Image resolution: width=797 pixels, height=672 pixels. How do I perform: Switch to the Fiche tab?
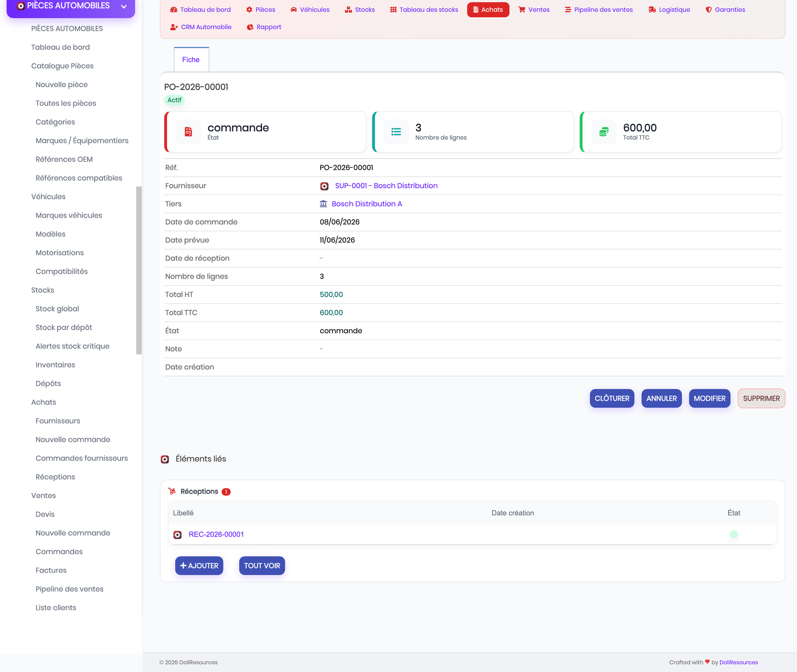[191, 60]
